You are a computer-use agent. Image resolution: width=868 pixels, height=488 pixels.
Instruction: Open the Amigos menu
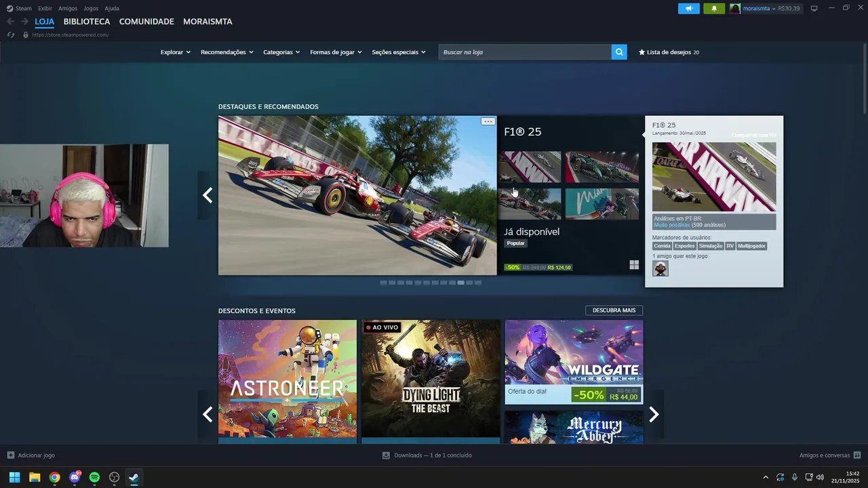68,9
